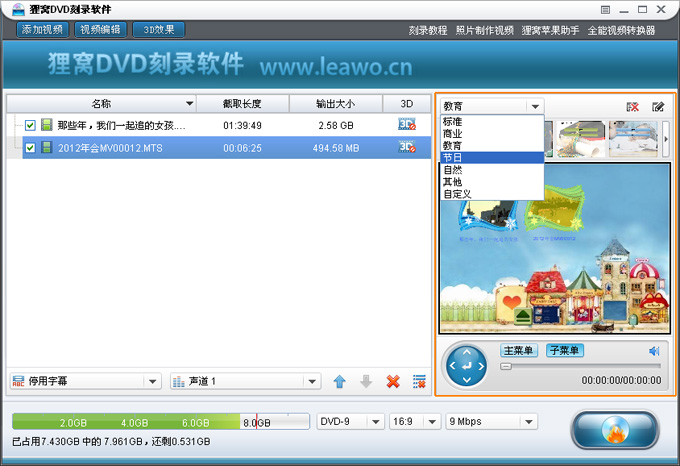Viewport: 680px width, 466px height.
Task: Open the 全能视频转换器 link
Action: pyautogui.click(x=621, y=30)
